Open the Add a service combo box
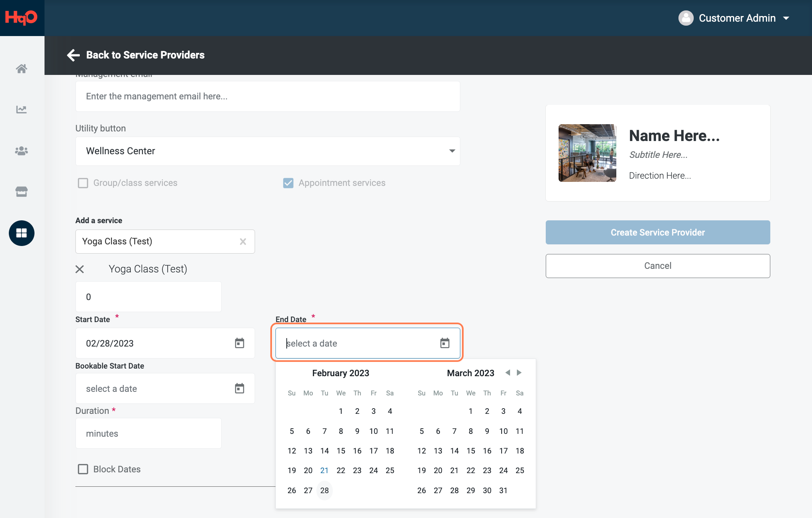Viewport: 812px width, 518px height. (165, 242)
